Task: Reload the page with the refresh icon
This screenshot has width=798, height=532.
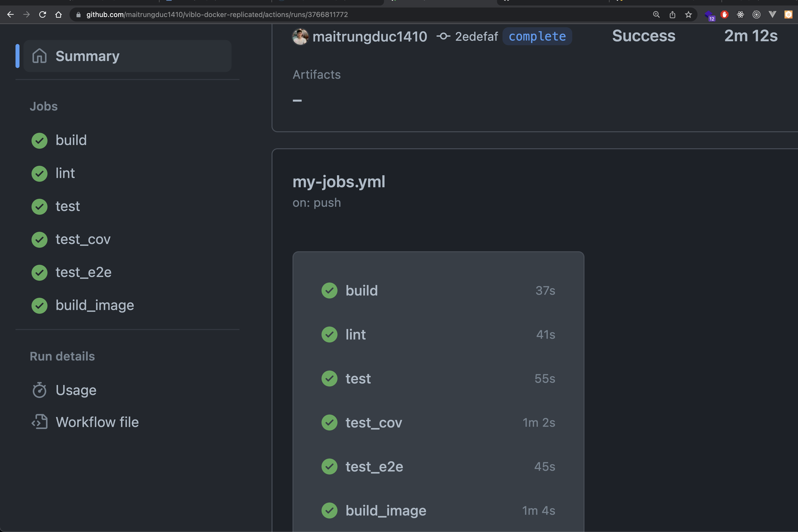Action: click(x=42, y=14)
